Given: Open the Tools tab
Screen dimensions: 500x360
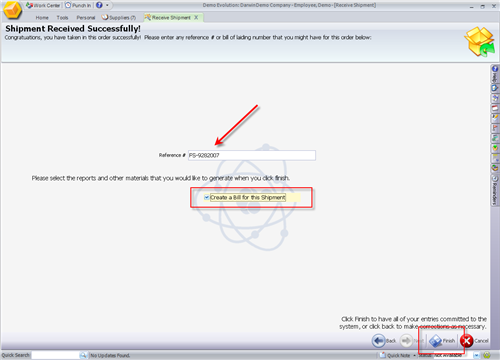Looking at the screenshot, I should (62, 18).
